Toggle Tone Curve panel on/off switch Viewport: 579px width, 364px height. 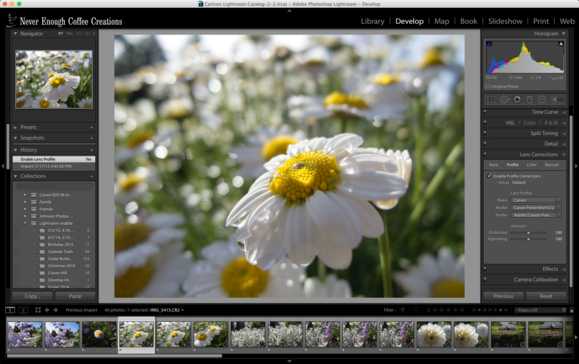click(485, 112)
